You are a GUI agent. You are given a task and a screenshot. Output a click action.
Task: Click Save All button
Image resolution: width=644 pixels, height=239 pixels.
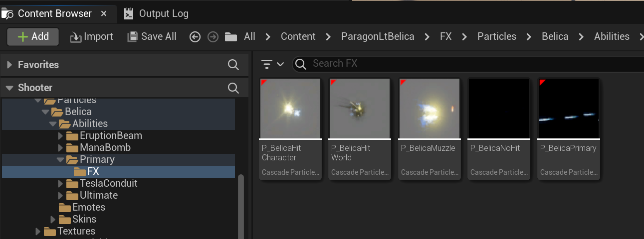tap(152, 36)
